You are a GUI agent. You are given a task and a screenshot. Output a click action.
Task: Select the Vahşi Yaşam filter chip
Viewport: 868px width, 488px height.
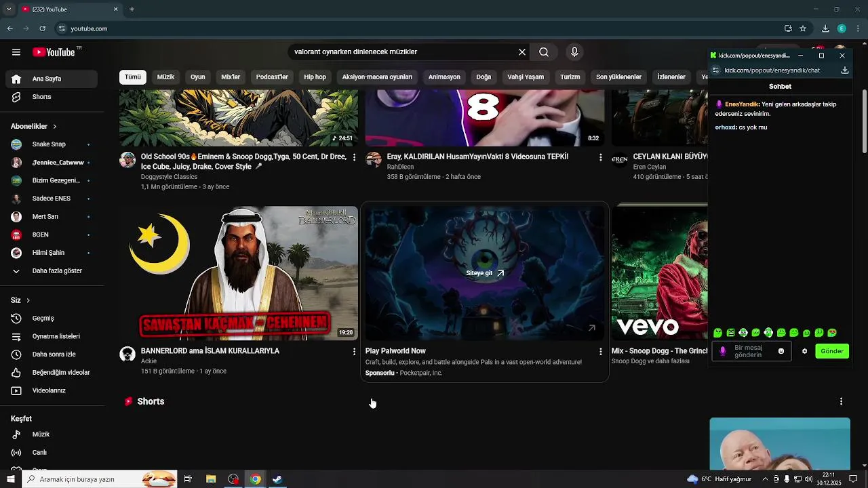[526, 77]
